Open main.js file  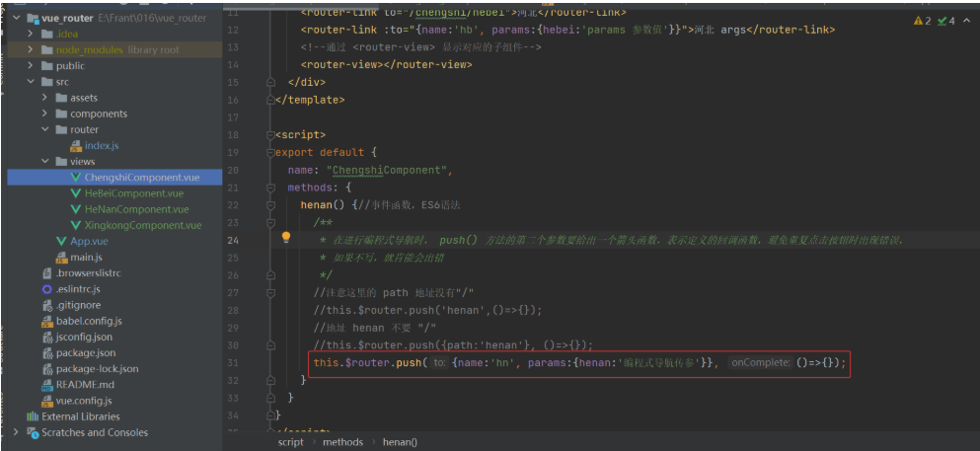pos(86,258)
